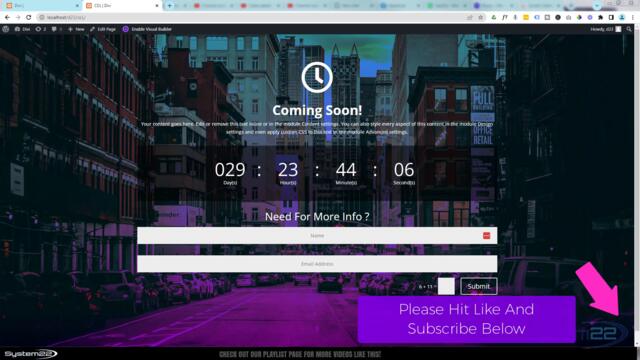640x360 pixels.
Task: Click the green Google Drive extension icon
Action: click(x=494, y=18)
